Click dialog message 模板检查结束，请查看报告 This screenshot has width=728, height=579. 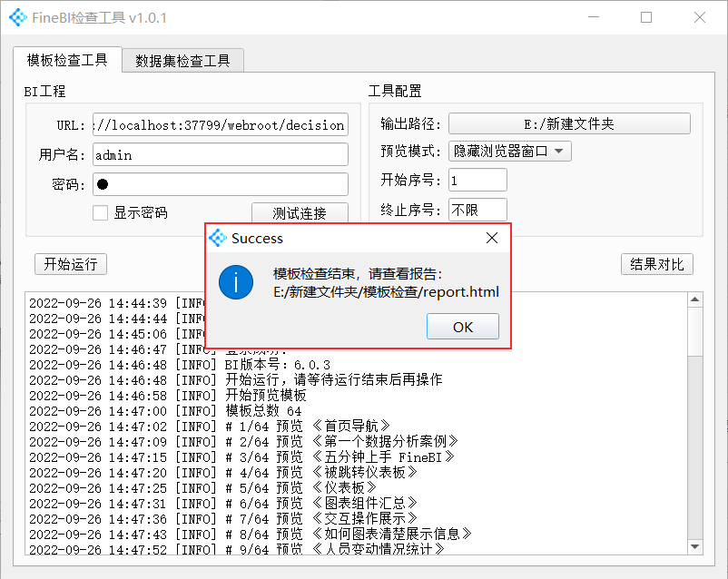pos(358,273)
